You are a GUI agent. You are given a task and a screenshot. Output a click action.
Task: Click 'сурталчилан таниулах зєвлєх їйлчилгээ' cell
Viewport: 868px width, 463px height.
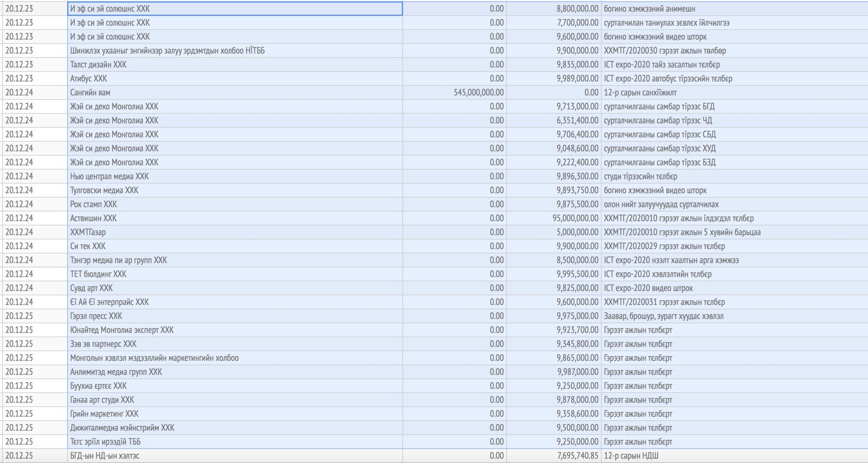tap(735, 23)
